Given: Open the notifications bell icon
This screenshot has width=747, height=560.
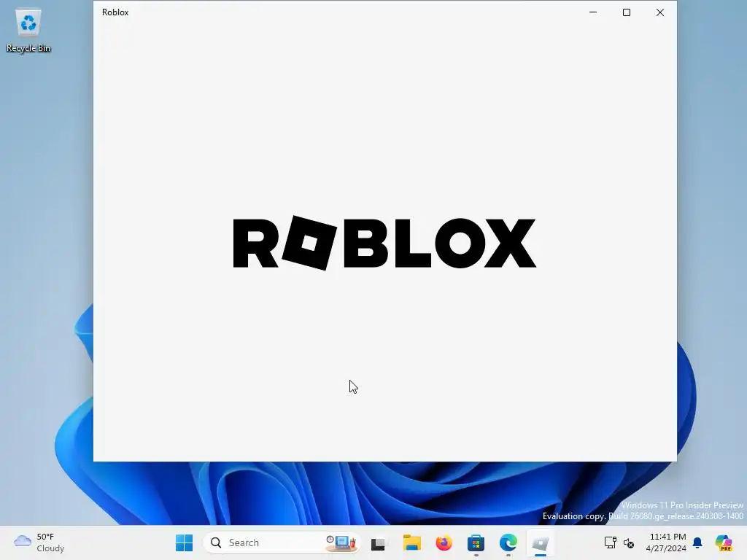Looking at the screenshot, I should point(697,542).
